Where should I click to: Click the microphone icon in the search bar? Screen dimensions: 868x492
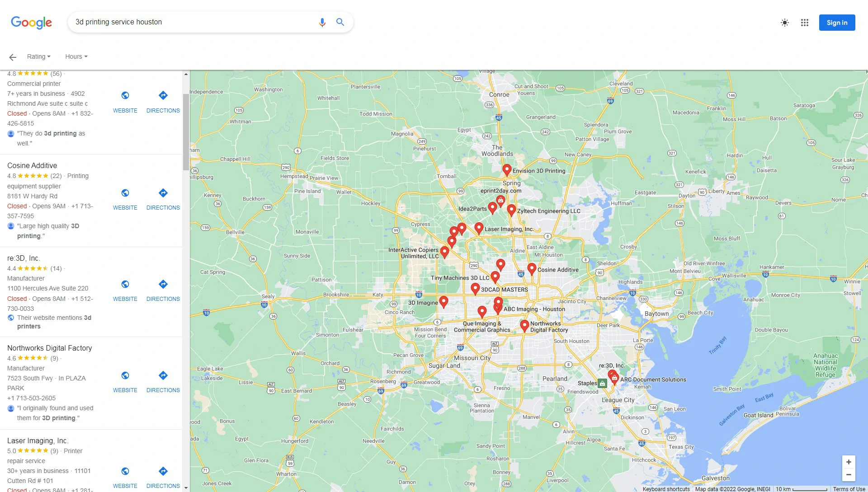pyautogui.click(x=322, y=22)
